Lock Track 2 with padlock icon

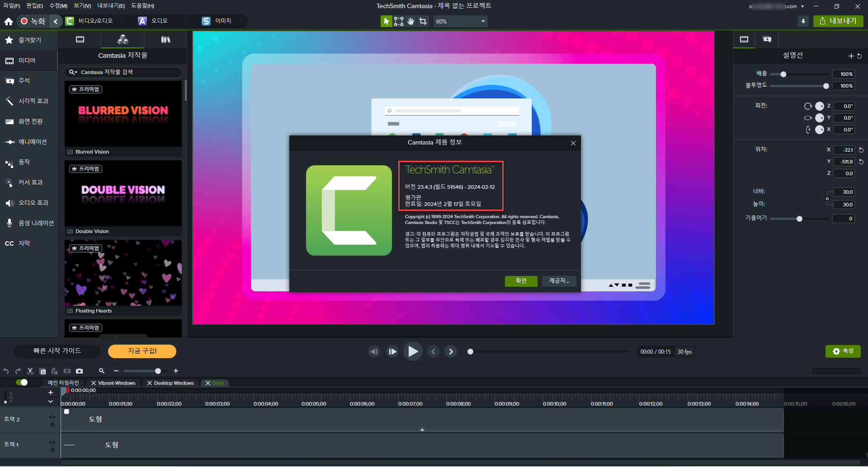(x=52, y=424)
